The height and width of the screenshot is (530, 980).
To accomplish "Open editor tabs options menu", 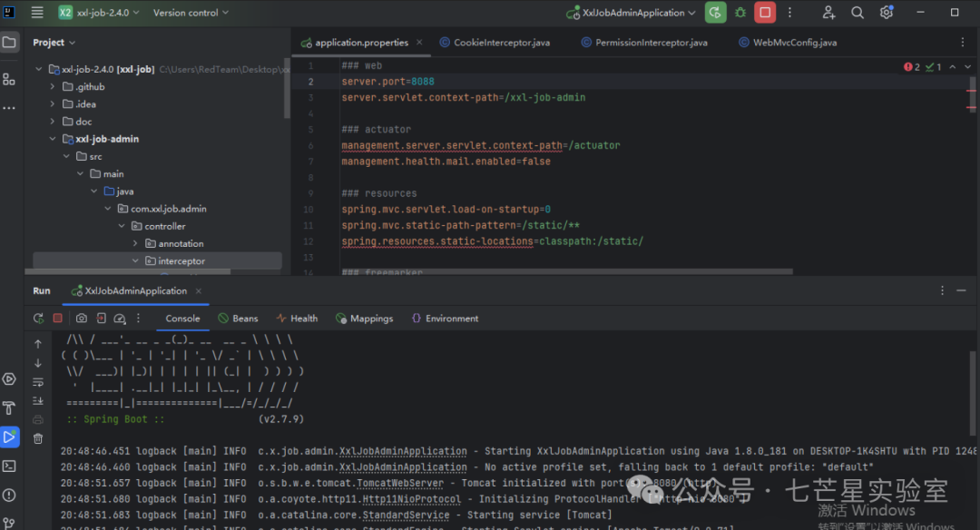I will (963, 43).
